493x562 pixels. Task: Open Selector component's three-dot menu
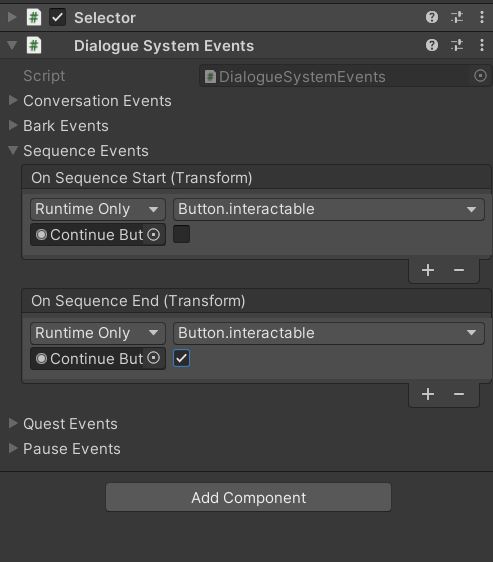(x=482, y=17)
